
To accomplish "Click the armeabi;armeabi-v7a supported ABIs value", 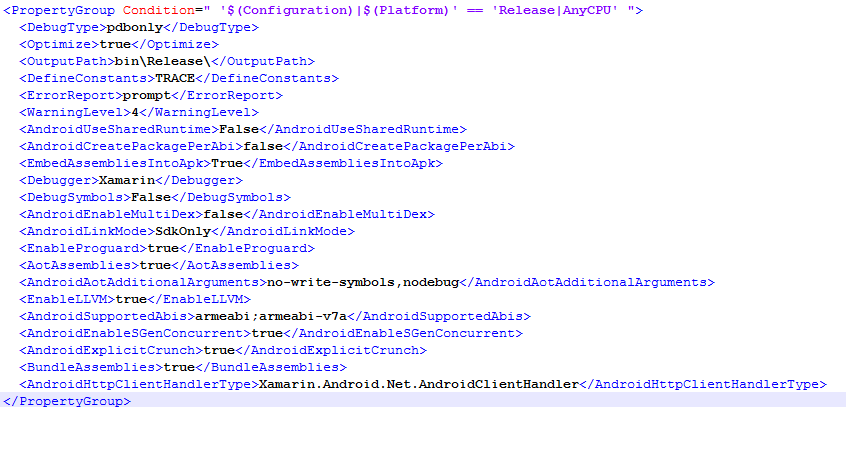I will pyautogui.click(x=271, y=317).
